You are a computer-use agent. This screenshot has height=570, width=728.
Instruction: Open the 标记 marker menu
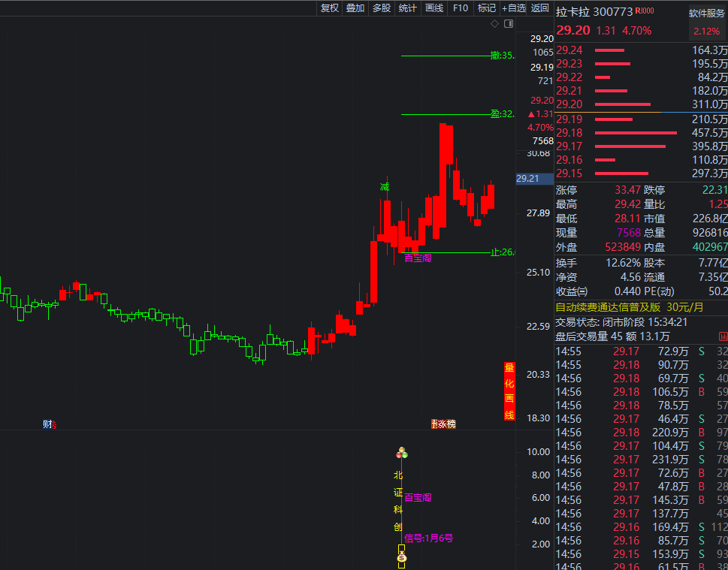(487, 8)
